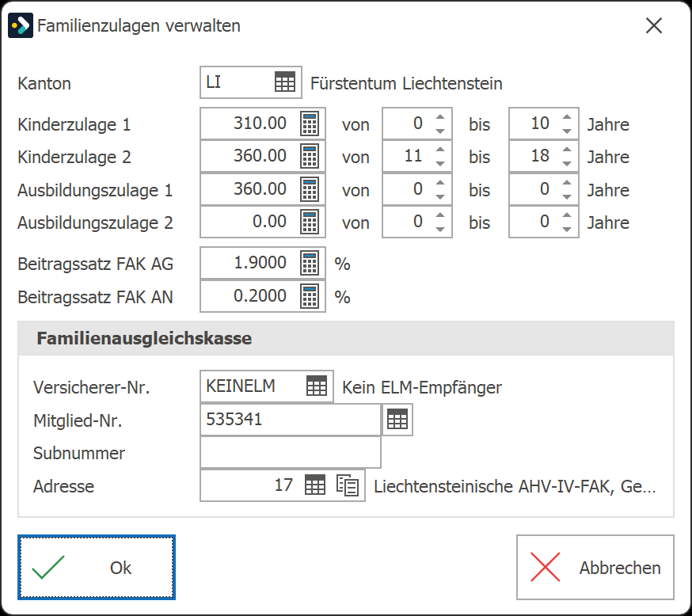
Task: Open the Kanton lookup table icon
Action: (x=285, y=82)
